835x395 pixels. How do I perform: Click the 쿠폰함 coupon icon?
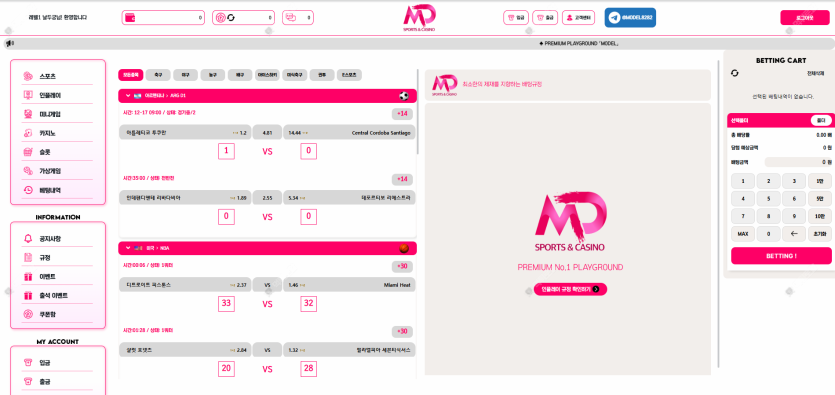pyautogui.click(x=28, y=314)
